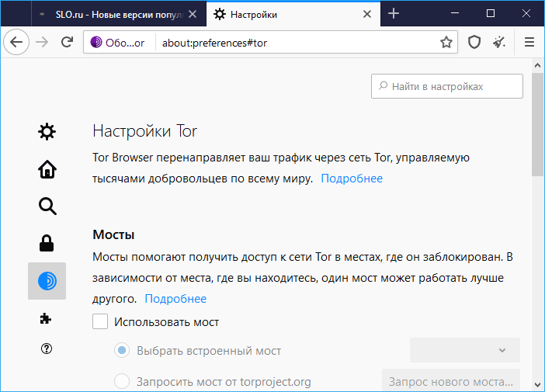
Task: Click the vertical scrollbar thumb
Action: point(537,124)
